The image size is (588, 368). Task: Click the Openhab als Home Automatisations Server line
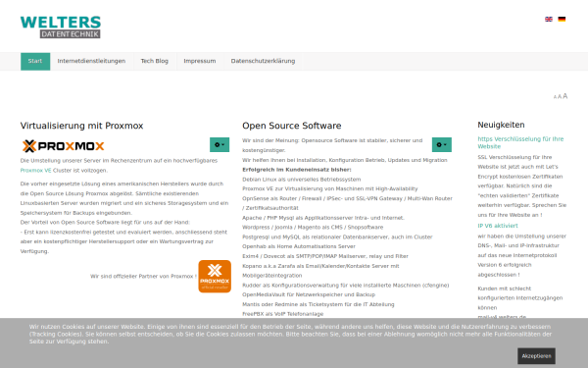tap(299, 246)
